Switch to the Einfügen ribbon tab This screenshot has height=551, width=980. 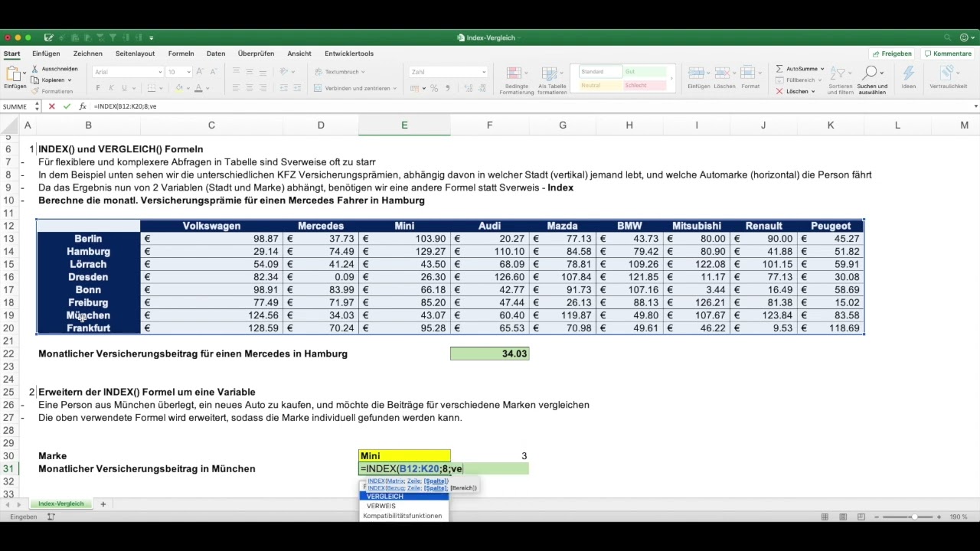coord(46,54)
